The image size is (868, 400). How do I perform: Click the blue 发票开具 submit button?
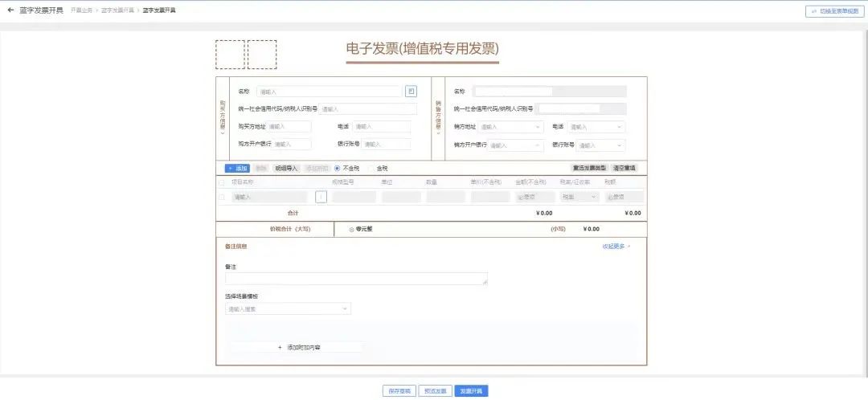tap(472, 391)
